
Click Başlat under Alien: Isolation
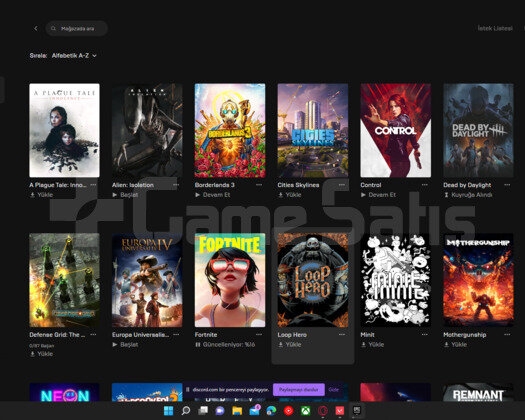pos(125,195)
